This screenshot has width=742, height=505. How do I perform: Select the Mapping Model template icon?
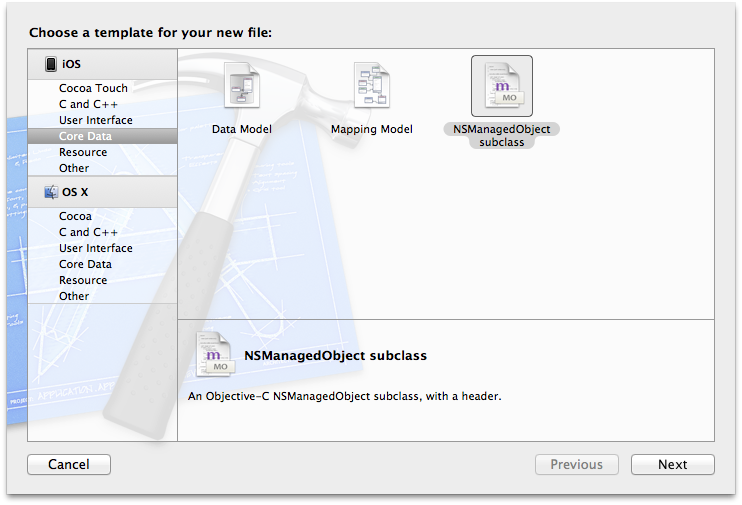tap(372, 85)
